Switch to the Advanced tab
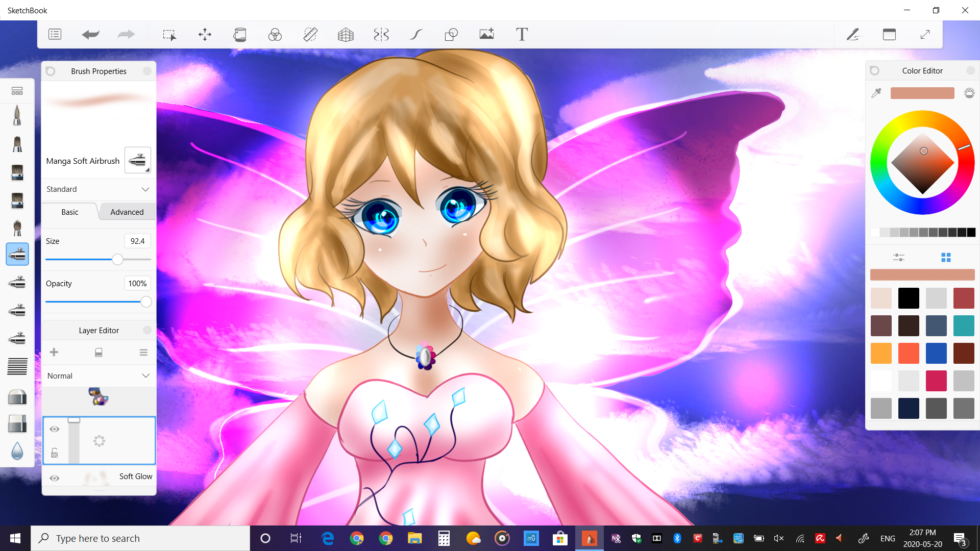The width and height of the screenshot is (980, 551). click(127, 212)
